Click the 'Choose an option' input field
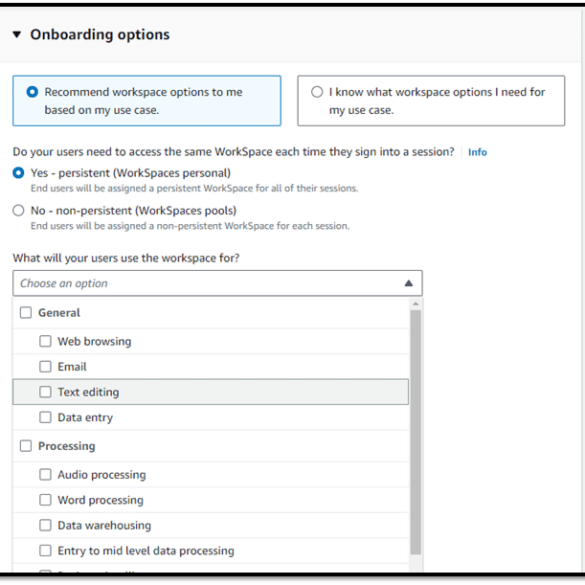The image size is (585, 585). tap(218, 283)
